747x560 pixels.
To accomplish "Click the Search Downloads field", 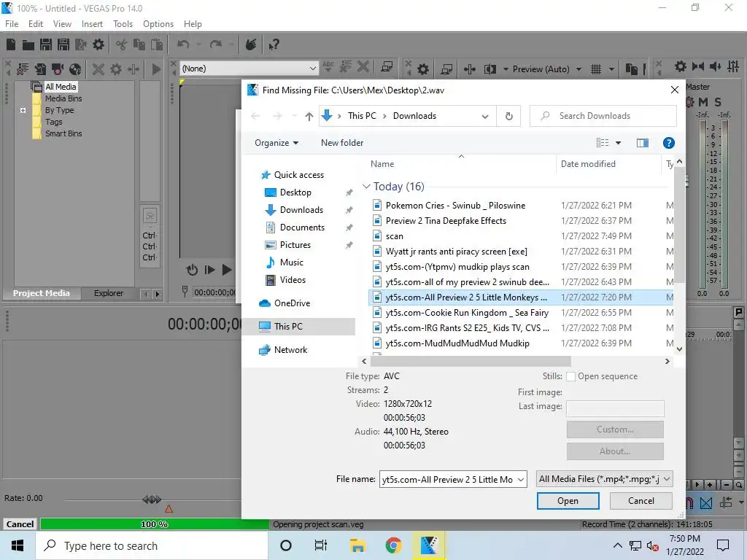I will click(x=603, y=116).
